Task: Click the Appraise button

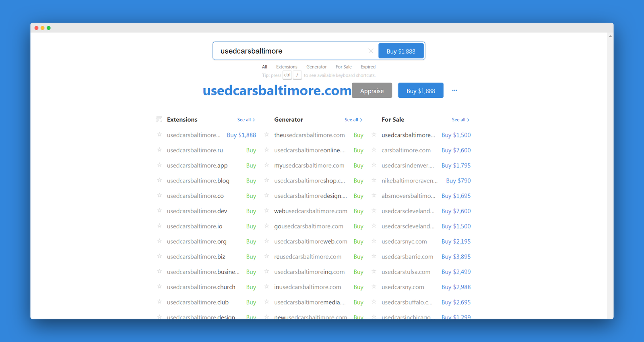Action: 372,91
